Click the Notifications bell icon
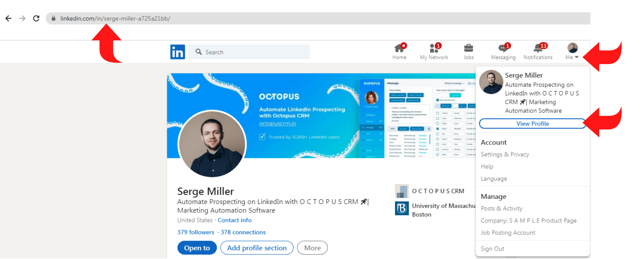644x259 pixels. click(x=538, y=48)
